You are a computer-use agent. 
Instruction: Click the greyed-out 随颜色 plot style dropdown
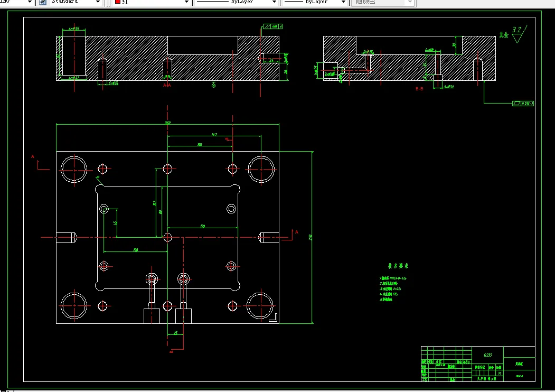382,2
